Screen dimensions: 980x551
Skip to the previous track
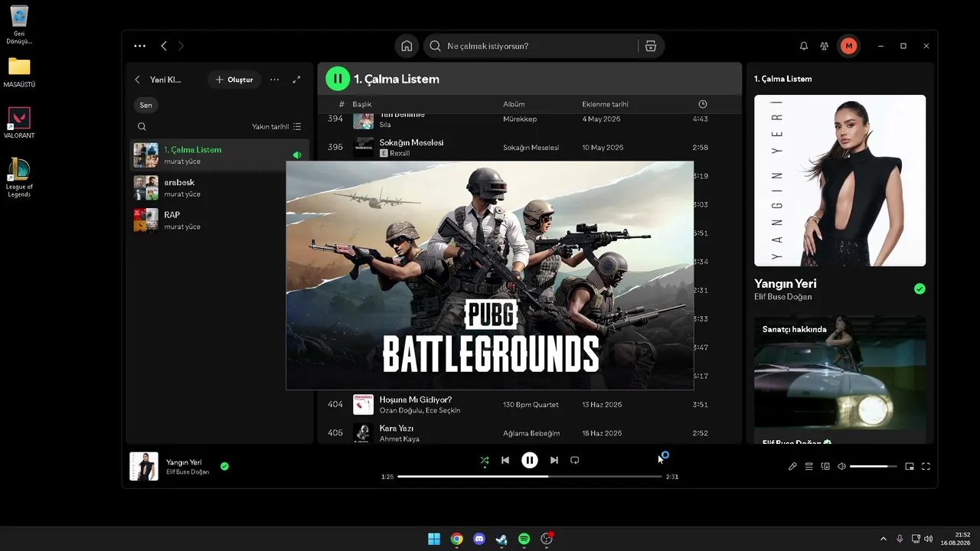click(505, 460)
